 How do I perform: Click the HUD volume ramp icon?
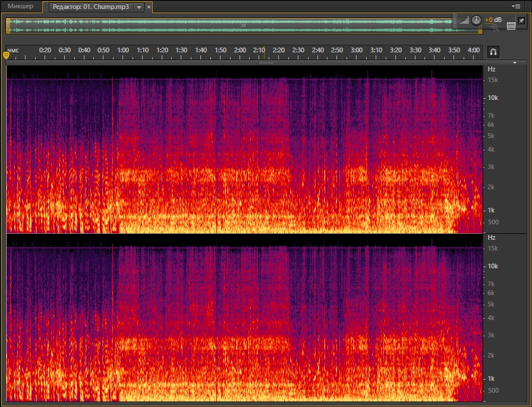pos(464,21)
